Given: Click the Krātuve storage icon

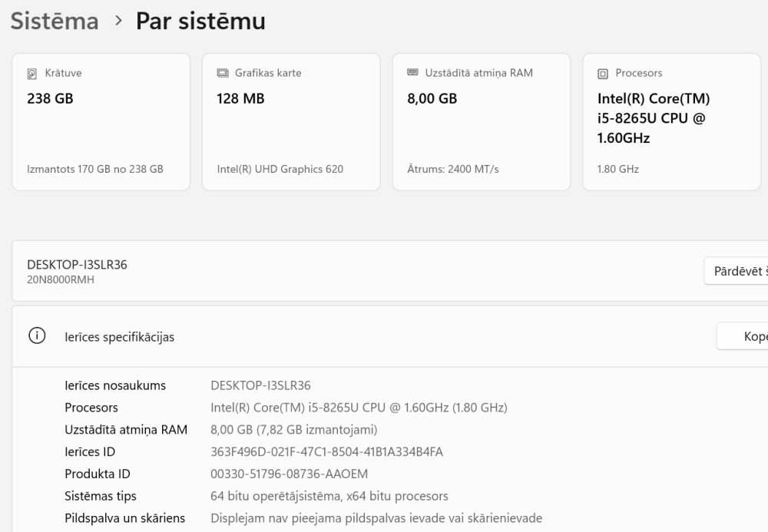Looking at the screenshot, I should coord(31,74).
